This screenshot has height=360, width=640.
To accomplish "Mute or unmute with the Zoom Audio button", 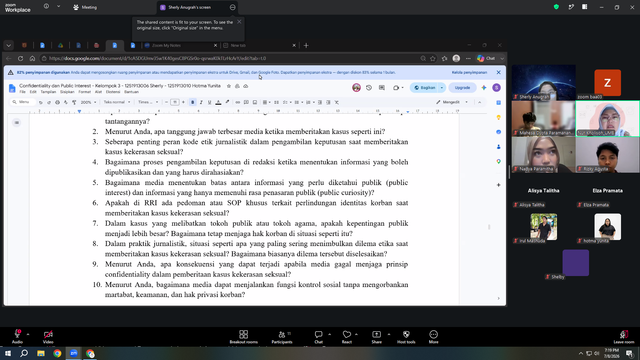I will 17,337.
